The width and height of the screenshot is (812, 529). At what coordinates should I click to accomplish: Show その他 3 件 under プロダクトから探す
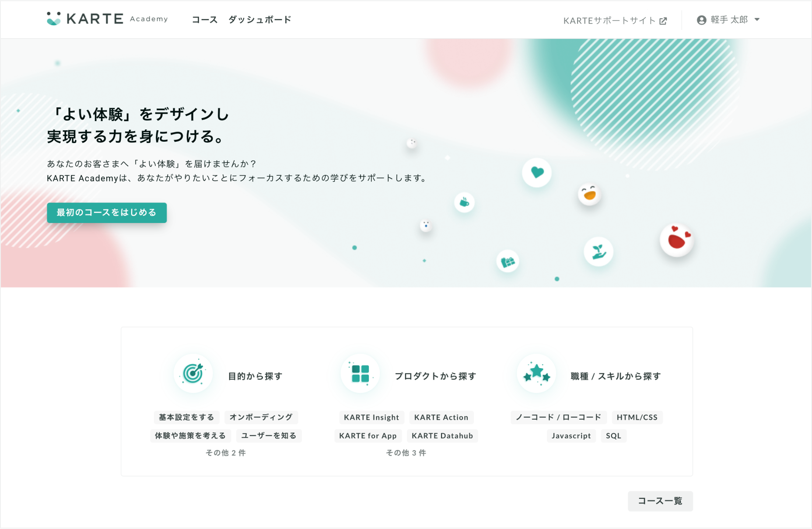[406, 453]
